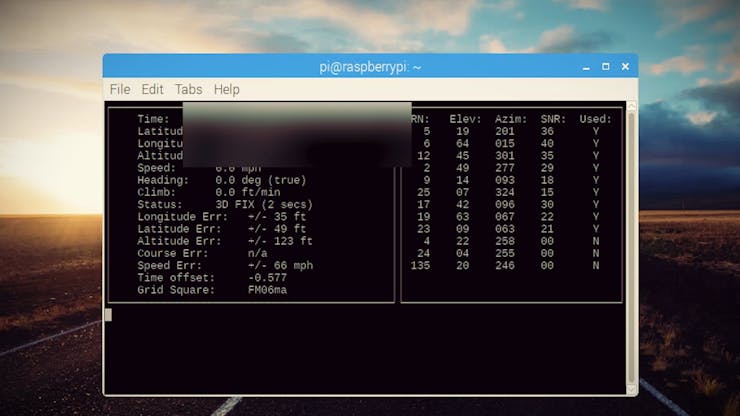This screenshot has width=740, height=416.
Task: Click the 'Heading:' label
Action: pos(163,180)
